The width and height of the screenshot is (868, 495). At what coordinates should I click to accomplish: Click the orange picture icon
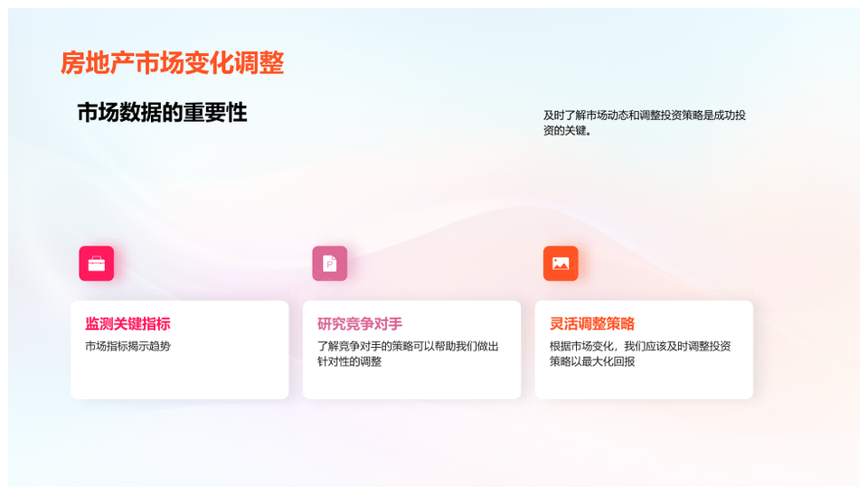point(561,264)
